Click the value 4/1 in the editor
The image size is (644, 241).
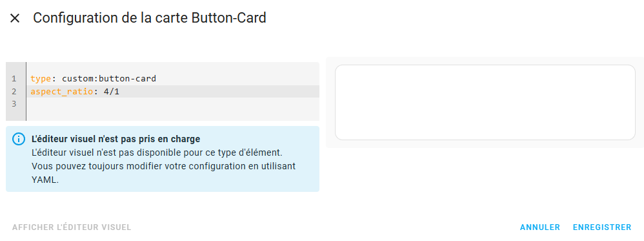[112, 91]
